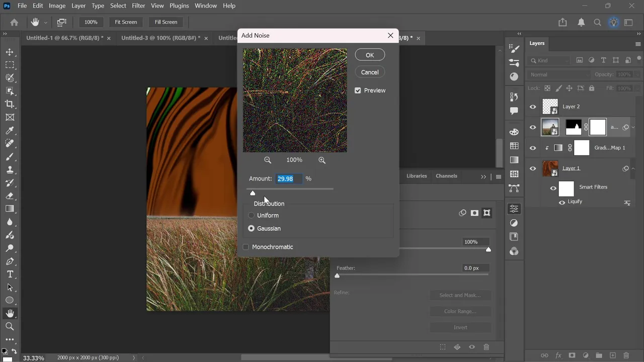
Task: Enable the Monochromatic checkbox
Action: click(246, 247)
